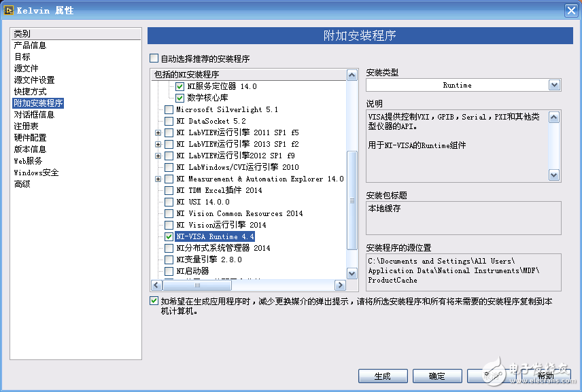Expand the LabVIEW运行引擎2012 SP1 f9 node
The width and height of the screenshot is (582, 392).
click(158, 156)
